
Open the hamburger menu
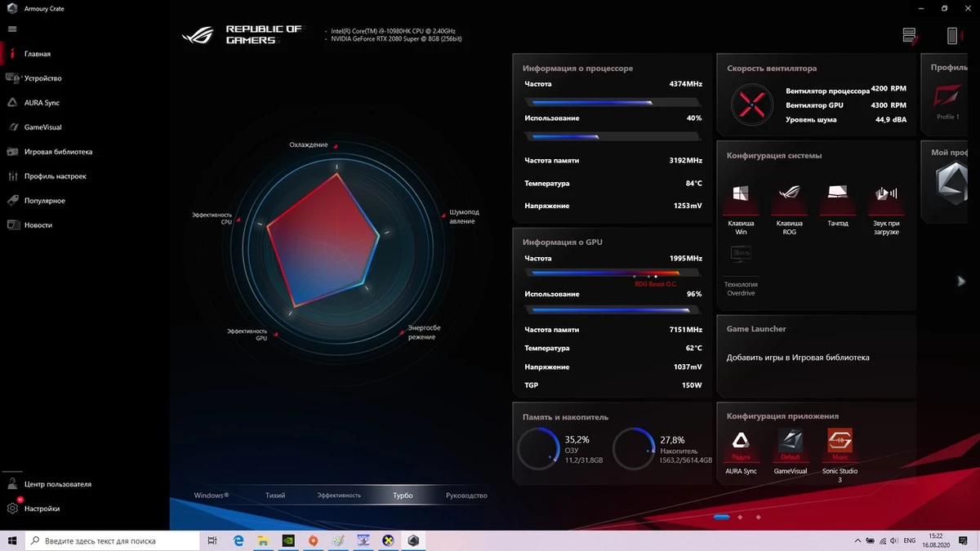(12, 29)
